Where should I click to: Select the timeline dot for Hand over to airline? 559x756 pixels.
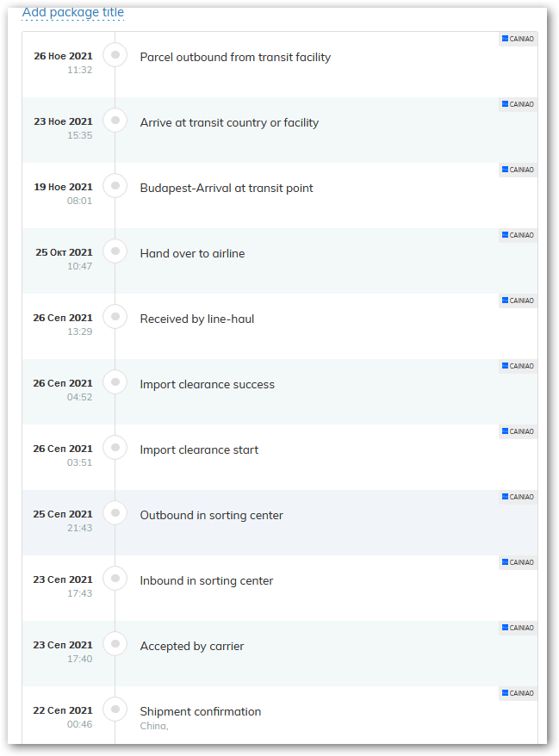point(115,251)
